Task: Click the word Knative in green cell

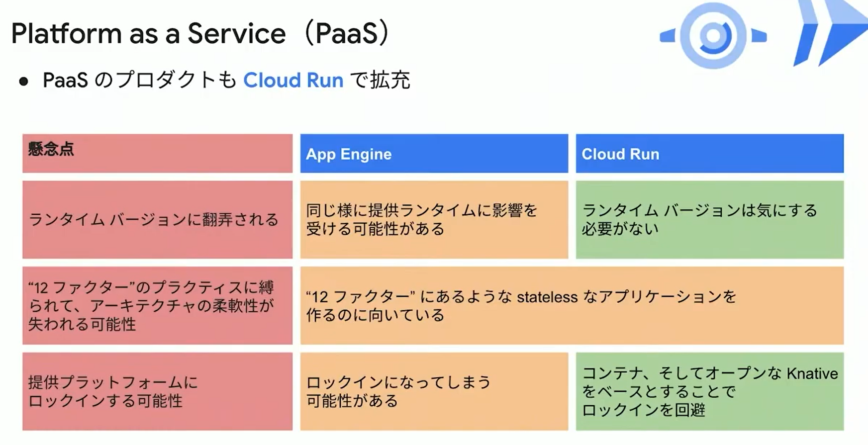Action: (x=812, y=373)
